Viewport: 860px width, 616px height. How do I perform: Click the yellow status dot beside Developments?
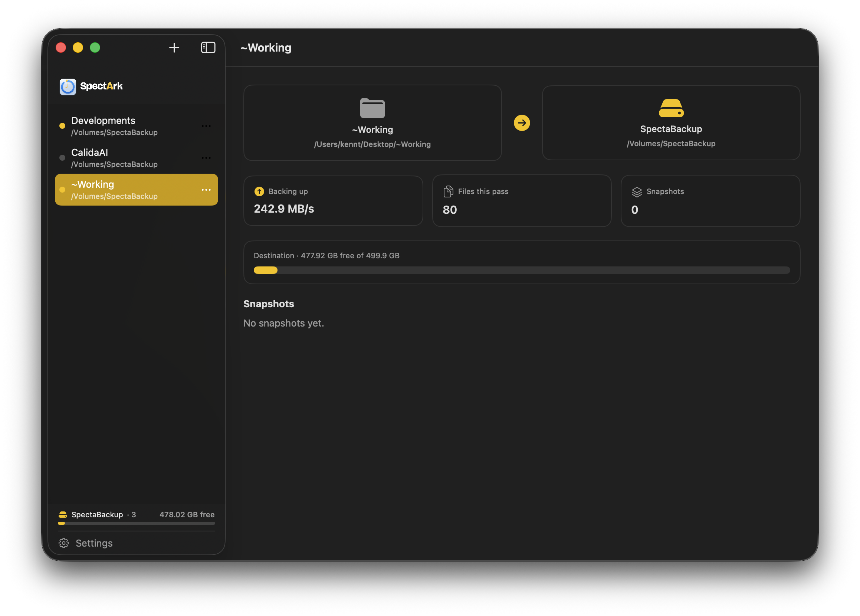pyautogui.click(x=63, y=126)
